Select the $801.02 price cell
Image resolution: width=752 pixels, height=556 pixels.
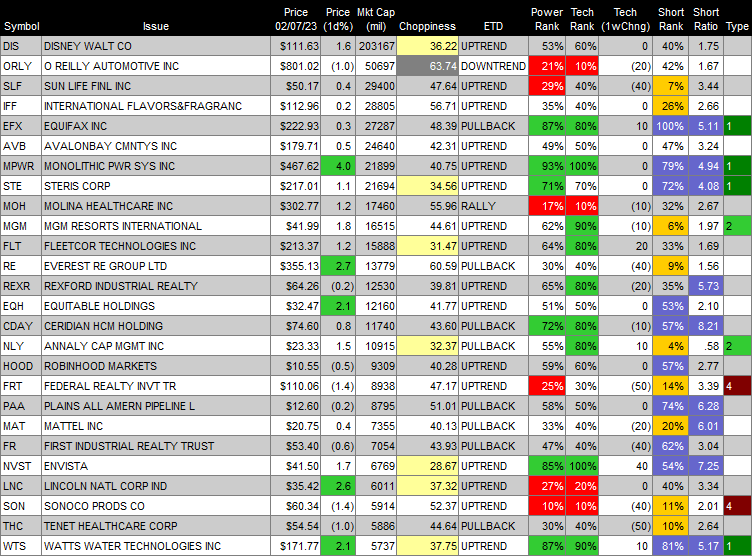click(x=295, y=66)
